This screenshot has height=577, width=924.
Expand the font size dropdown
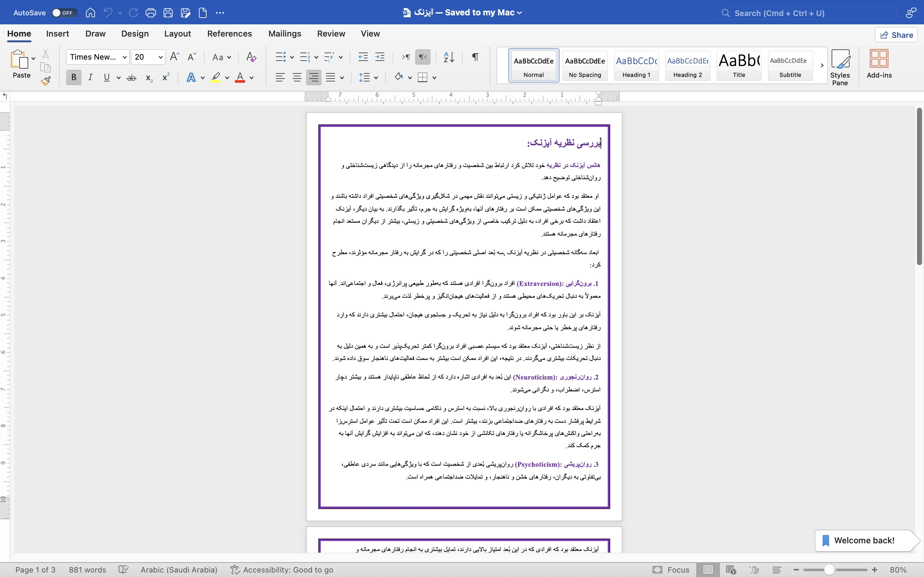[x=161, y=57]
